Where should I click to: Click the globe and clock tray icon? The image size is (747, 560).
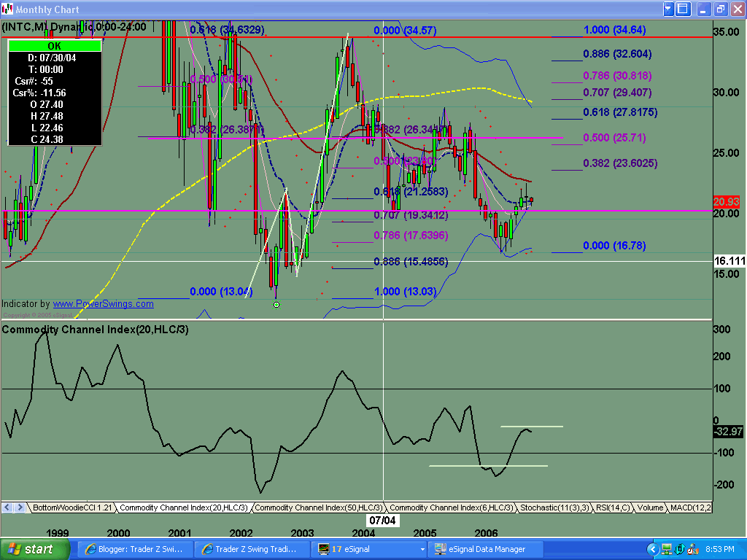(x=693, y=550)
